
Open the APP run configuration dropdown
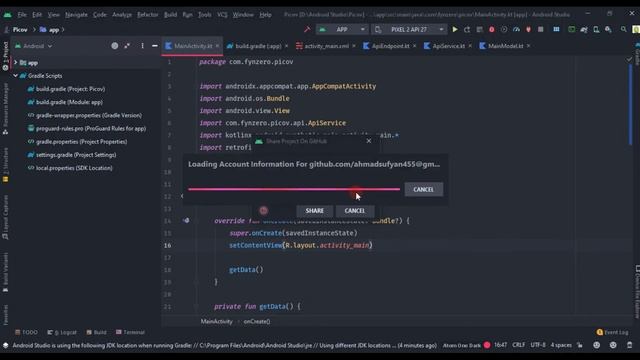coord(342,29)
